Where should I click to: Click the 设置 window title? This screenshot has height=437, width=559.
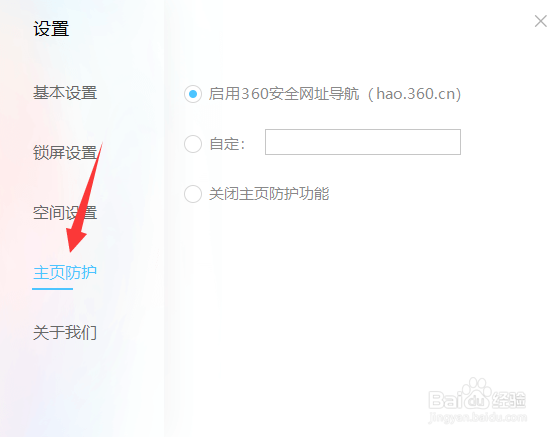(x=51, y=29)
